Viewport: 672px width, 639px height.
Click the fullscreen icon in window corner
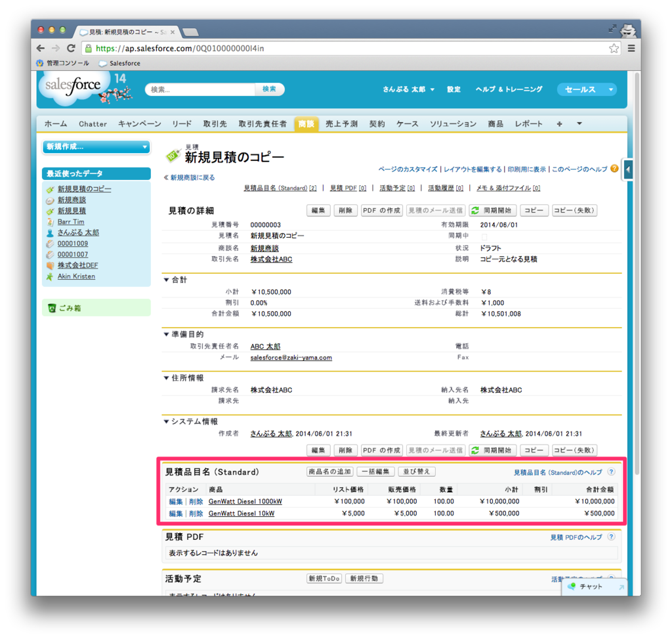[612, 28]
